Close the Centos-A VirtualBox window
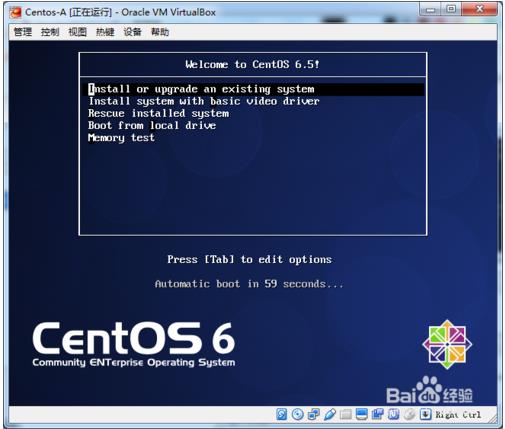 click(479, 10)
